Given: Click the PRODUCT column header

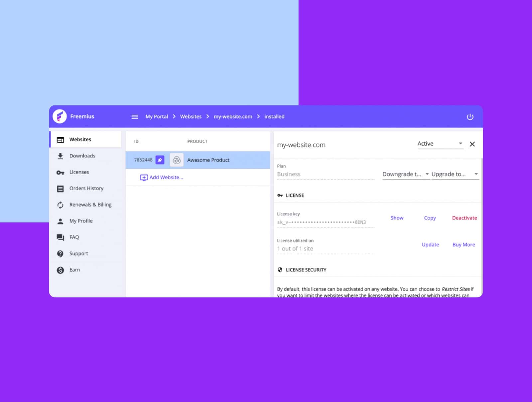Looking at the screenshot, I should coord(197,141).
